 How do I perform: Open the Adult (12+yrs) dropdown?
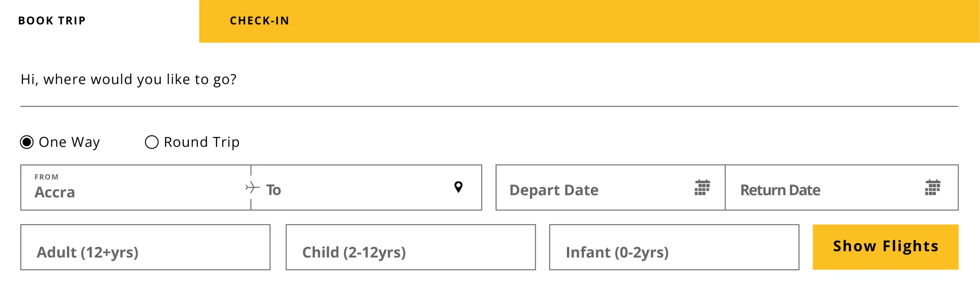click(x=145, y=247)
